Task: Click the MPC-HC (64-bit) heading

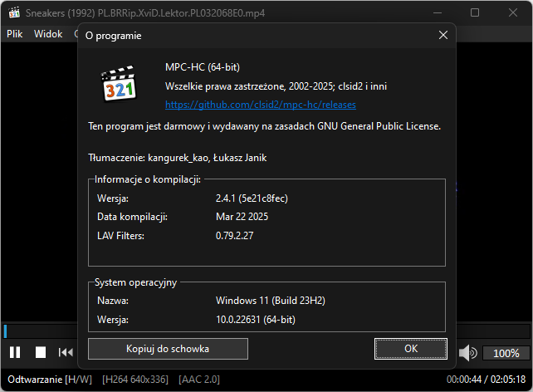Action: [203, 67]
